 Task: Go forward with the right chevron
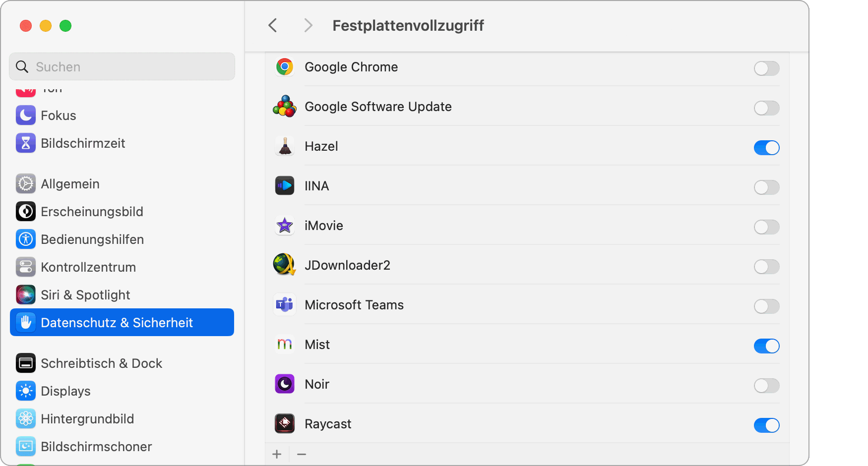point(308,25)
